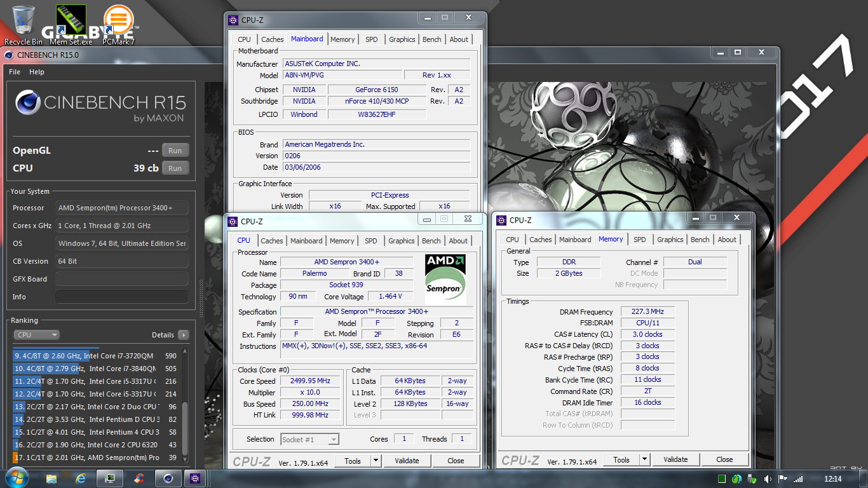This screenshot has height=488, width=868.
Task: Open the PCMark 7 desktop shortcut
Action: click(118, 25)
